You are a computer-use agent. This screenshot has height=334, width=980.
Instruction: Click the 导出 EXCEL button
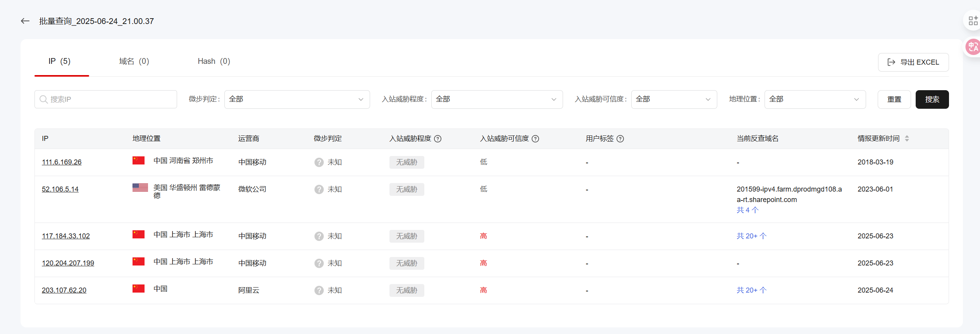[913, 62]
